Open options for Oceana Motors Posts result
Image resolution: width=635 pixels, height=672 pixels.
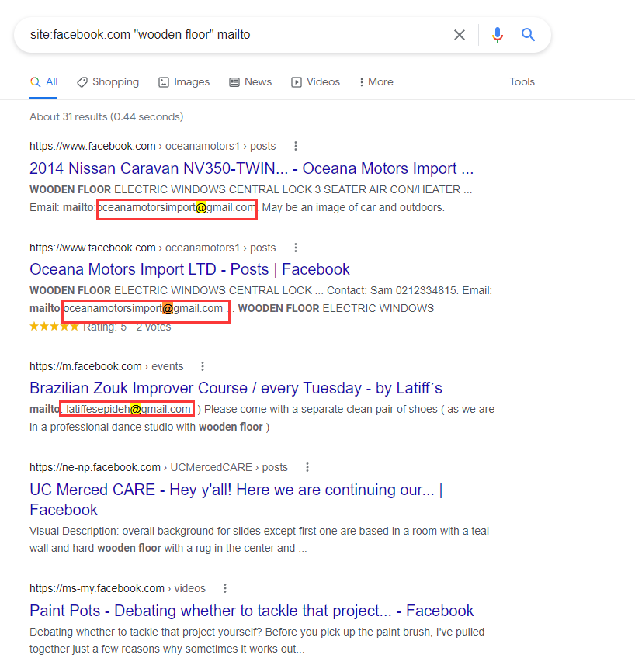pyautogui.click(x=296, y=248)
